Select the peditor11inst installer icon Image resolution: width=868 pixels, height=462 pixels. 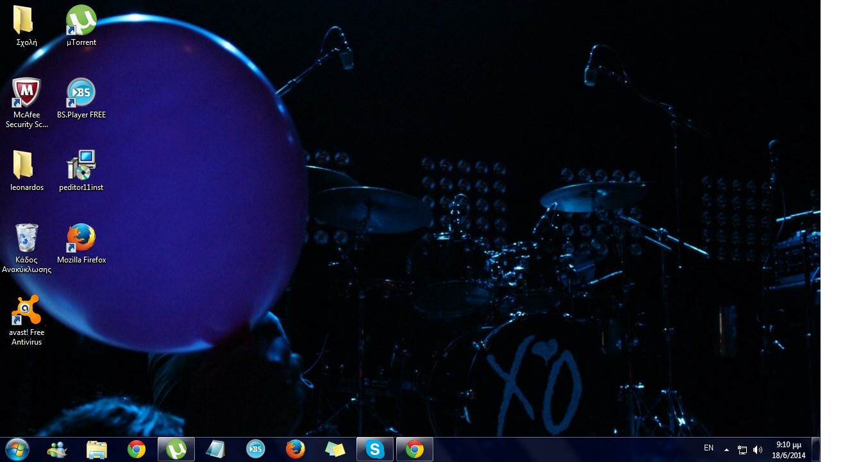pyautogui.click(x=81, y=171)
